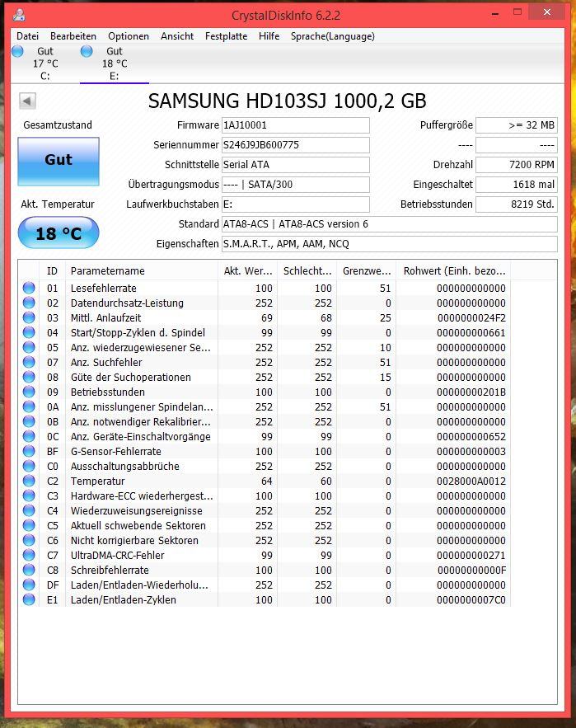Select the Laden/Entladen-Wiederholu... parameter name
The image size is (576, 728).
pos(139,585)
